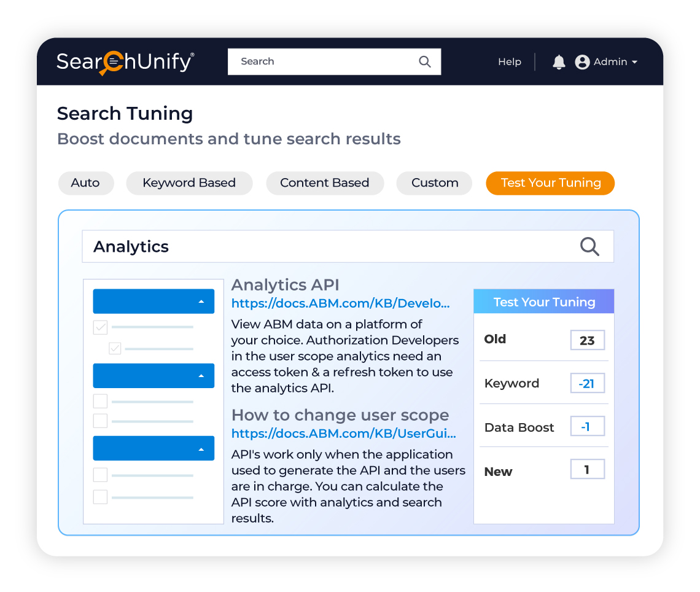Follow the docs.ABM.com/KB/UserGui... link
This screenshot has height=592, width=700.
(344, 434)
